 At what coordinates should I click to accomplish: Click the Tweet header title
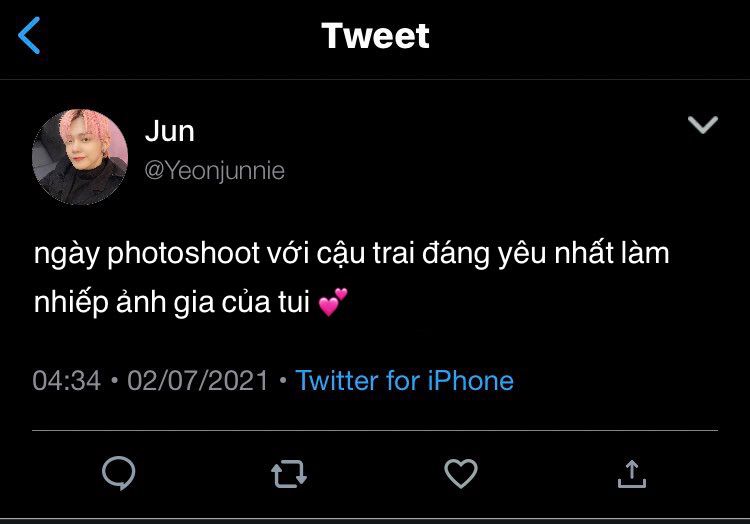coord(375,35)
